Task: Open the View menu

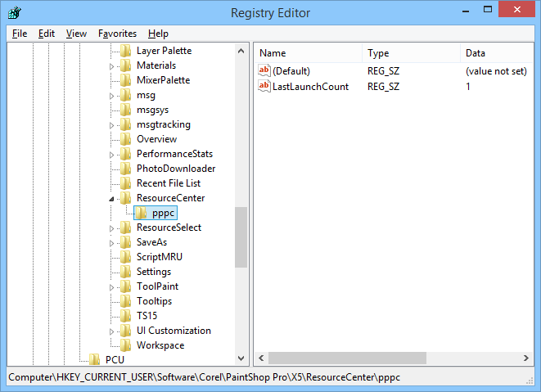Action: point(76,34)
